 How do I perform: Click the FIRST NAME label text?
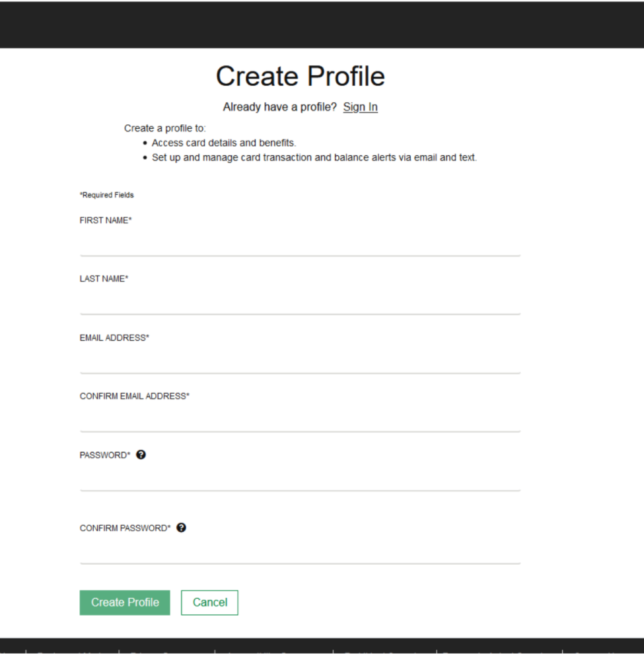coord(106,220)
